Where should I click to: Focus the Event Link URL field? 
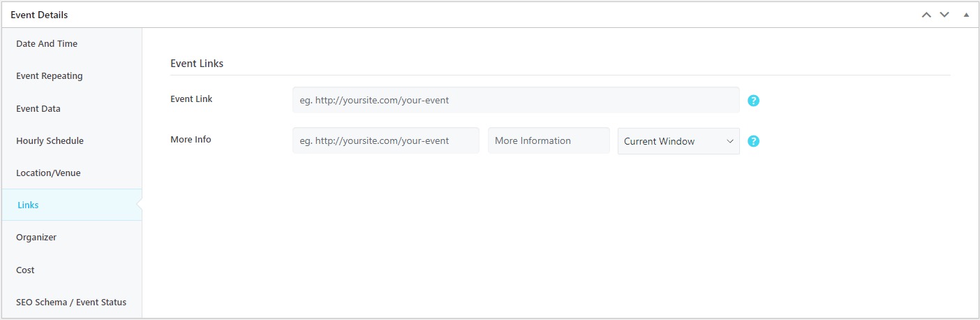[516, 100]
